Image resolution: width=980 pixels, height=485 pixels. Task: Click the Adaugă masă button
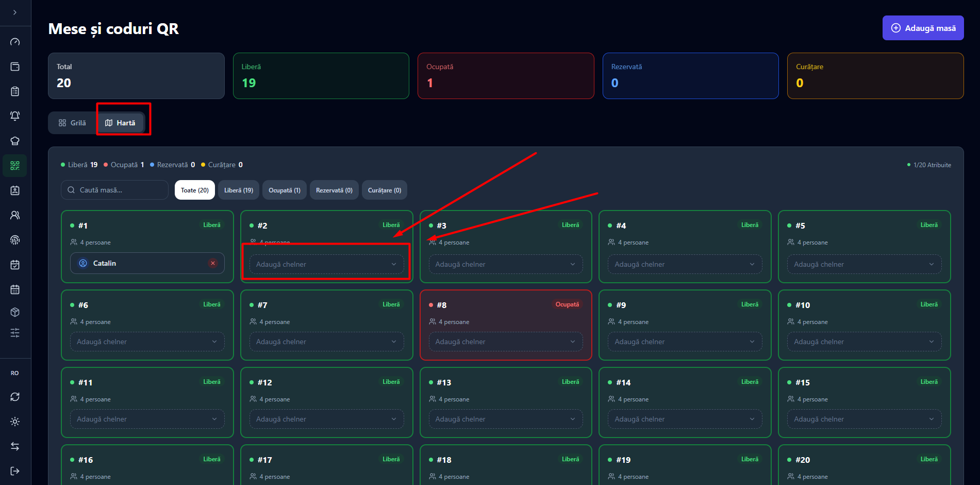[923, 28]
